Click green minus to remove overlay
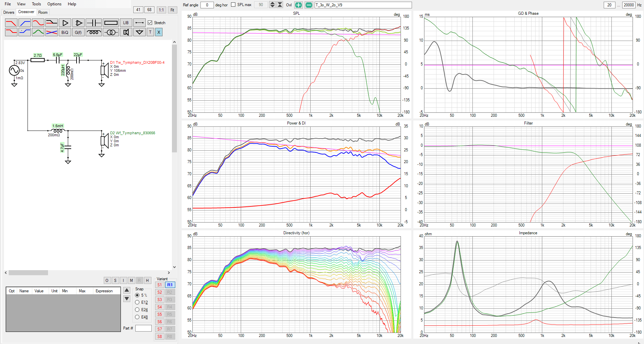 click(x=309, y=5)
